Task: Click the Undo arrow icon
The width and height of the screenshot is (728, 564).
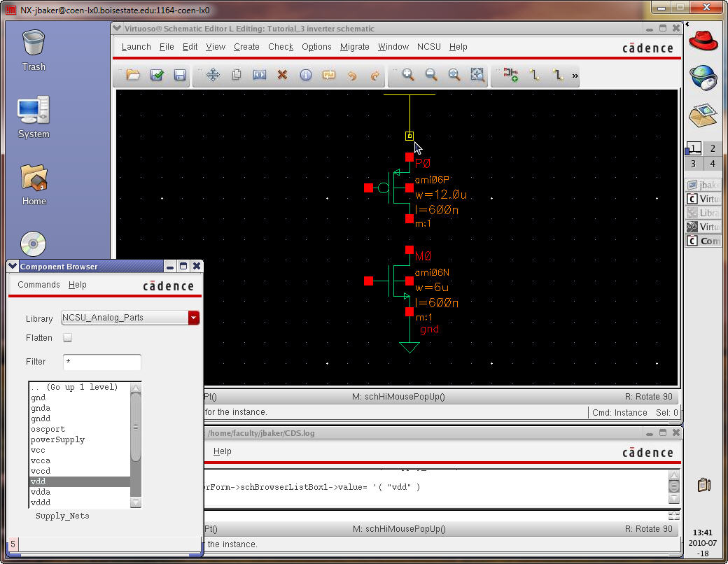Action: point(352,75)
